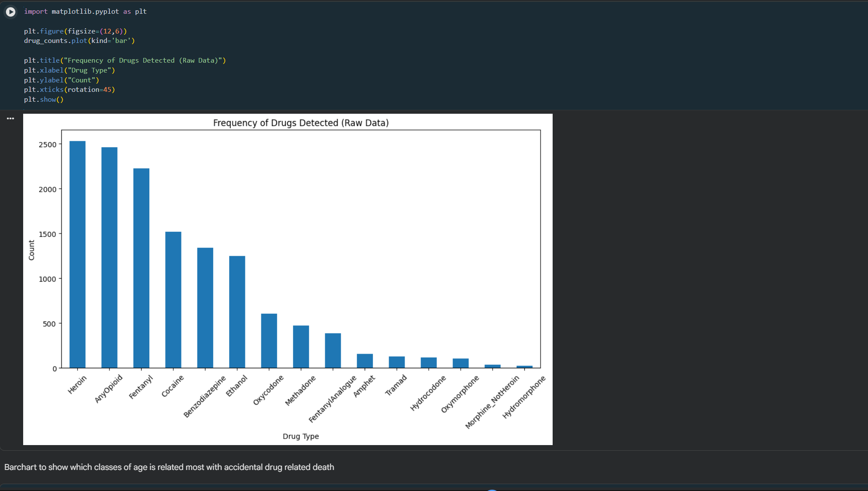
Task: Click the Count y-axis label
Action: pos(31,250)
